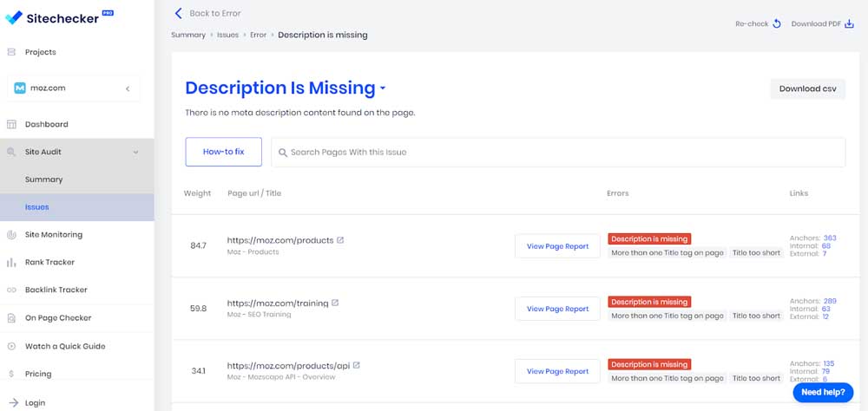
Task: Click the Pricing dollar icon
Action: (11, 374)
